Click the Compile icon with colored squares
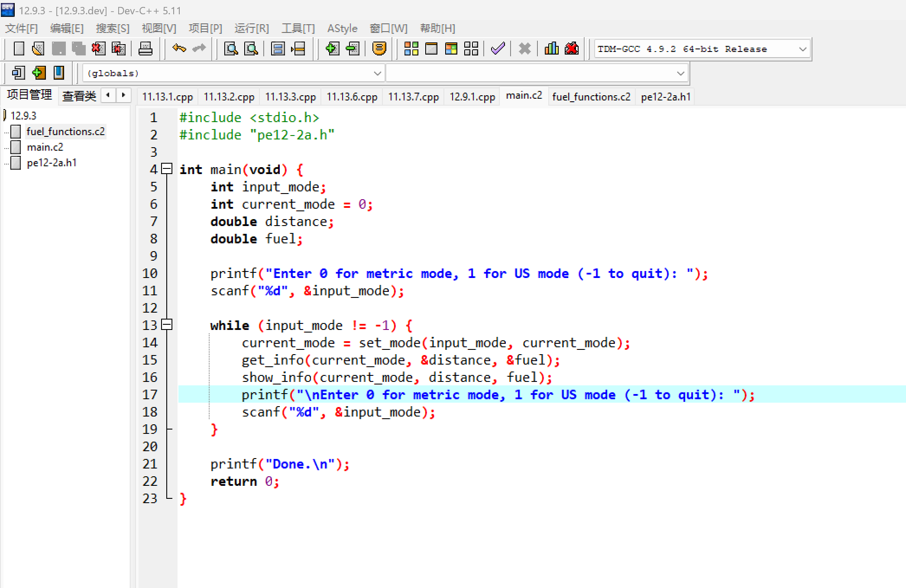906x588 pixels. (411, 48)
